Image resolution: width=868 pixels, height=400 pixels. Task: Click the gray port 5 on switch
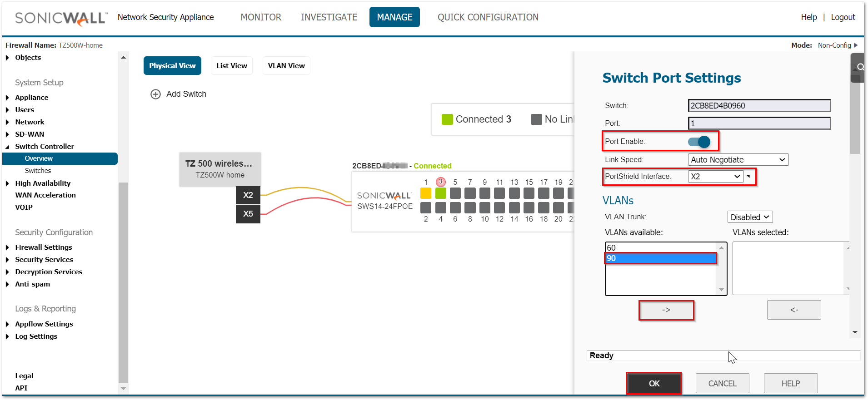pyautogui.click(x=455, y=193)
